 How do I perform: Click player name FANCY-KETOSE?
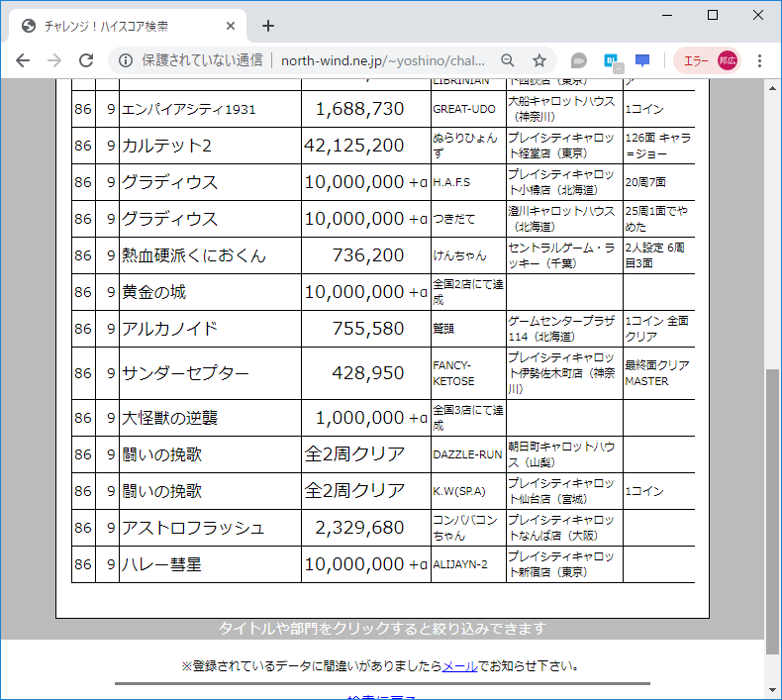pyautogui.click(x=453, y=373)
